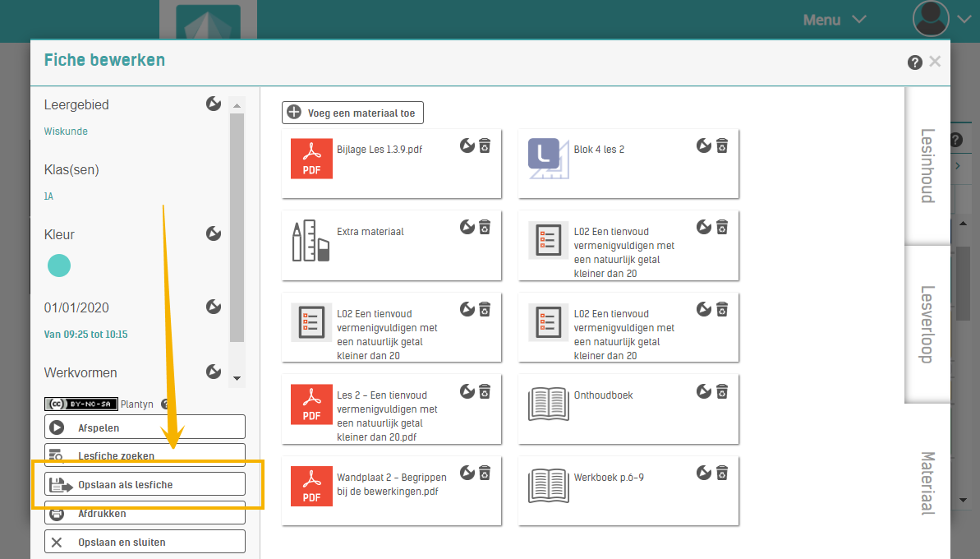Edit the Onthoudboek material
Viewport: 980px width, 559px height.
click(x=704, y=391)
